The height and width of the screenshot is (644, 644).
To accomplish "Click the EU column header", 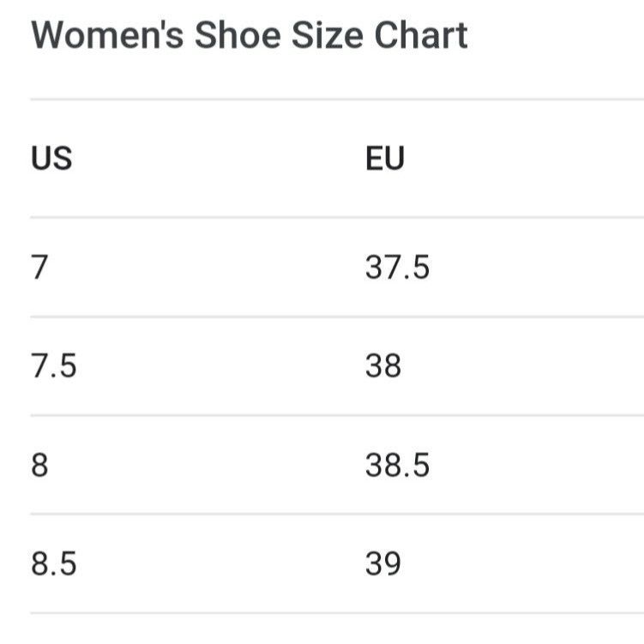I will click(x=385, y=158).
